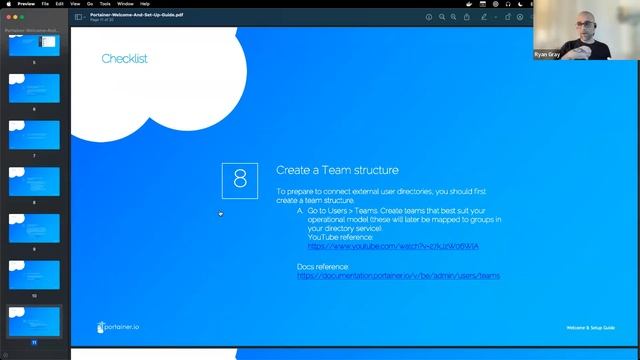
Task: Open the Window menu
Action: pyautogui.click(x=125, y=4)
